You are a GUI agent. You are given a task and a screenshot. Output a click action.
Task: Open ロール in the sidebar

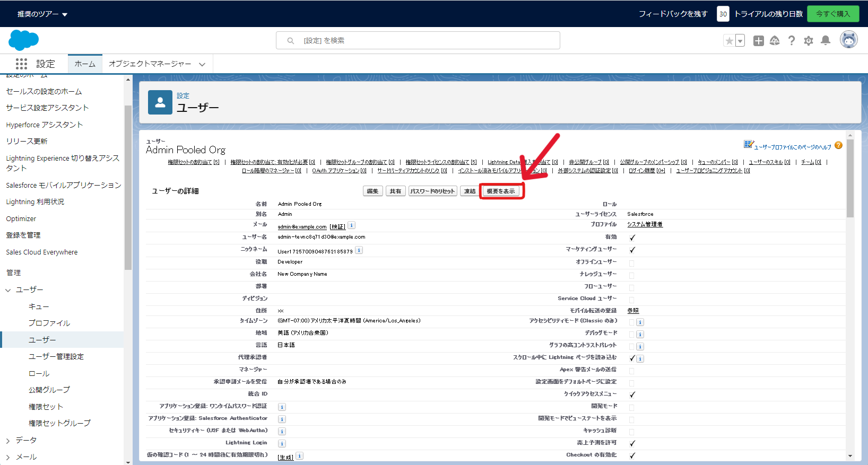[39, 373]
